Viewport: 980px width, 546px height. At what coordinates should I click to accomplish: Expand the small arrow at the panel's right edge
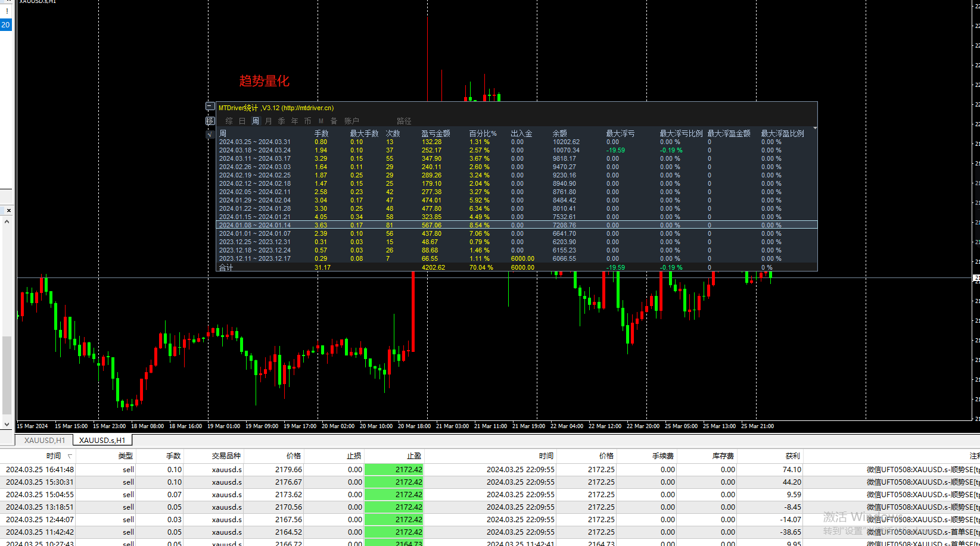pyautogui.click(x=815, y=128)
